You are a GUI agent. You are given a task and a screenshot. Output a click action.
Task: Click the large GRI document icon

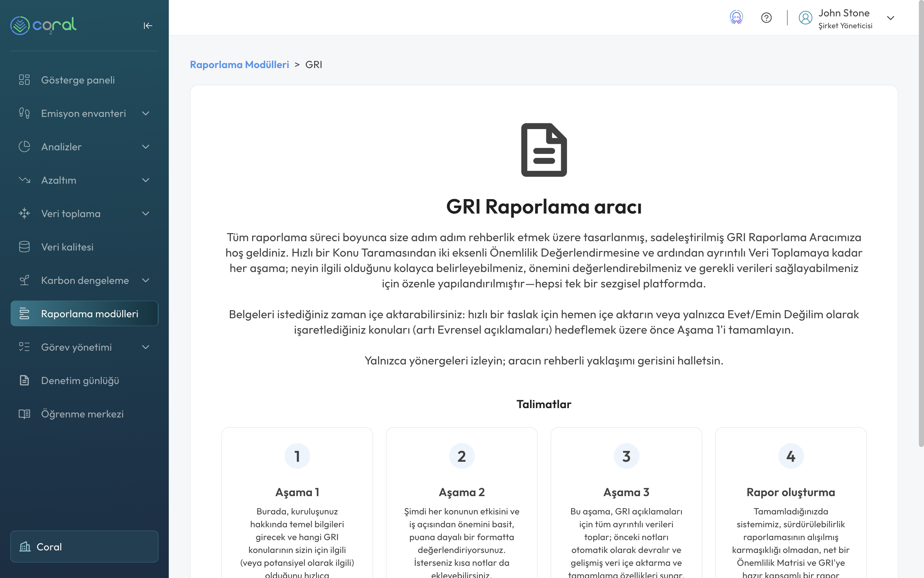544,150
